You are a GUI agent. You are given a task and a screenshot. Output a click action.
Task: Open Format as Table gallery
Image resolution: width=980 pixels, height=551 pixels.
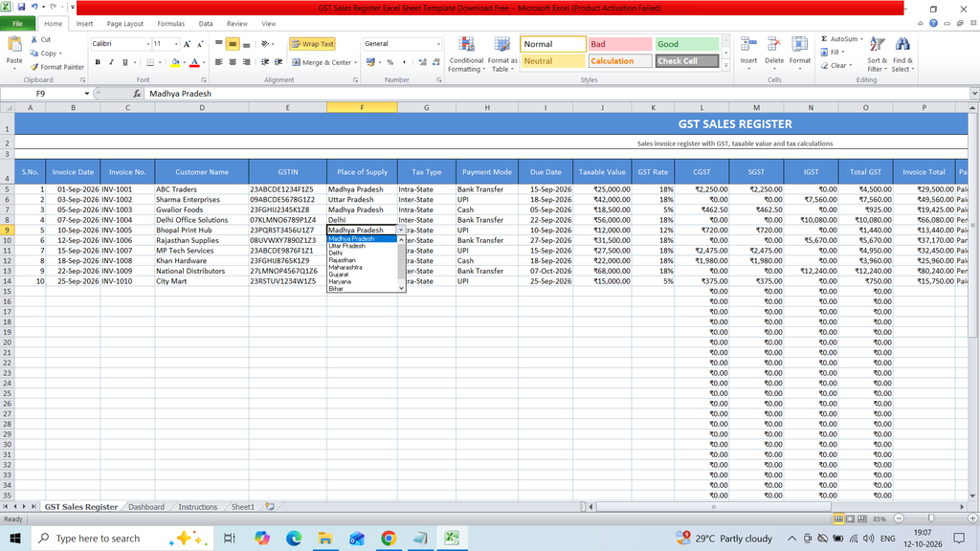point(501,55)
